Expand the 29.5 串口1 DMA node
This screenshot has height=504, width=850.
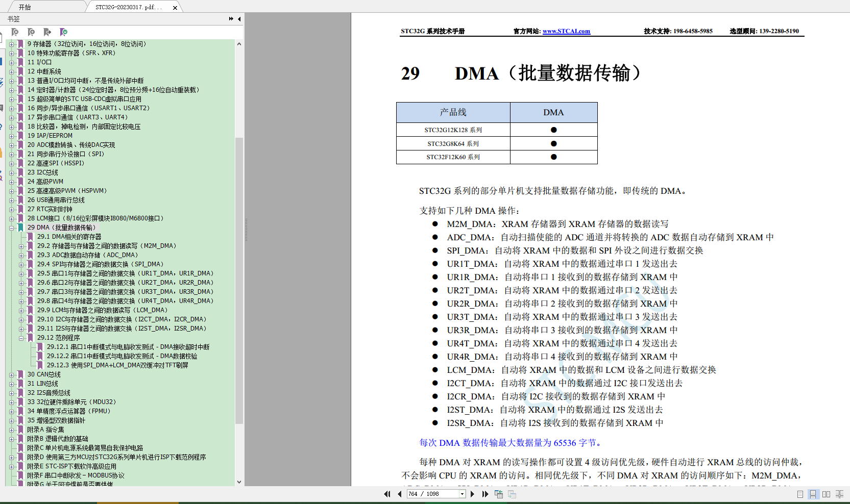coord(21,273)
